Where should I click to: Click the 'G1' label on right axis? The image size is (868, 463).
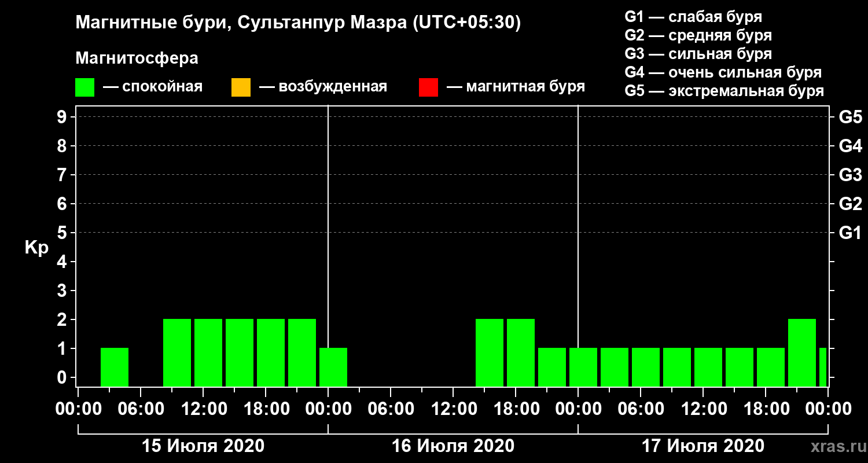pos(850,233)
